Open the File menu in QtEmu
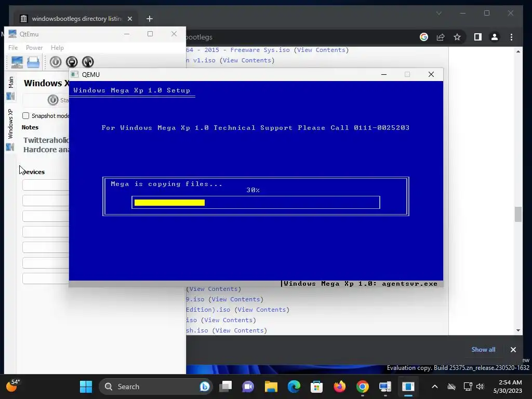 point(13,48)
